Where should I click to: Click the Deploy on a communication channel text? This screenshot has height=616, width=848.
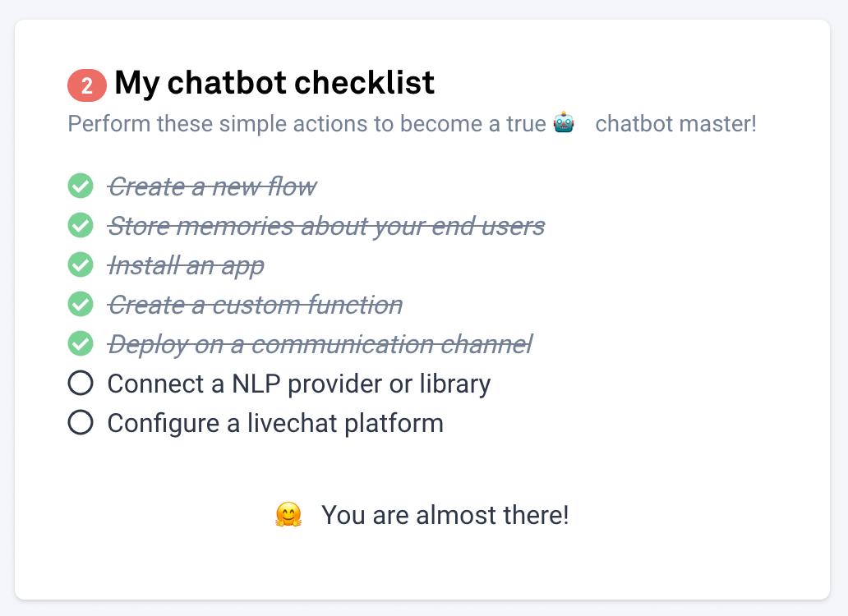click(320, 344)
